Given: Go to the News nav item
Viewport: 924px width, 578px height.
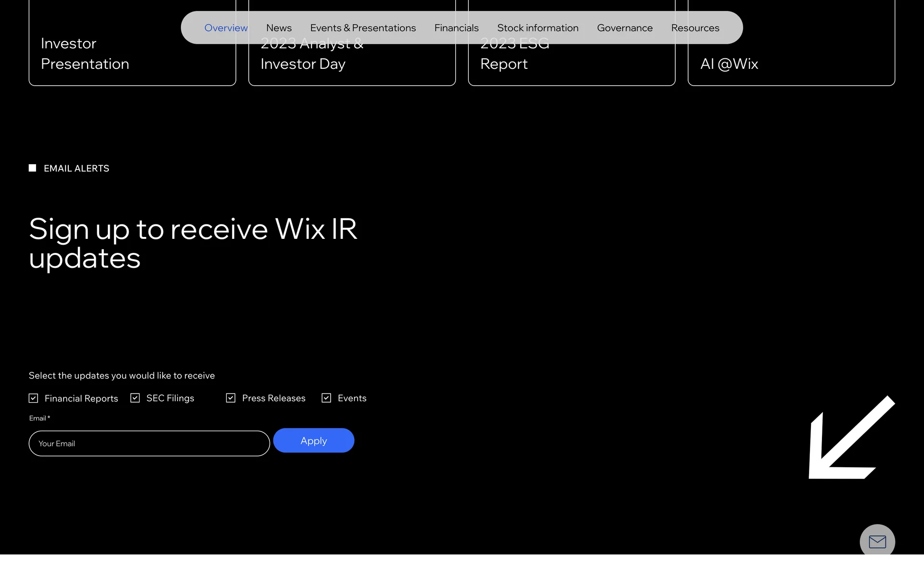Looking at the screenshot, I should (x=279, y=28).
